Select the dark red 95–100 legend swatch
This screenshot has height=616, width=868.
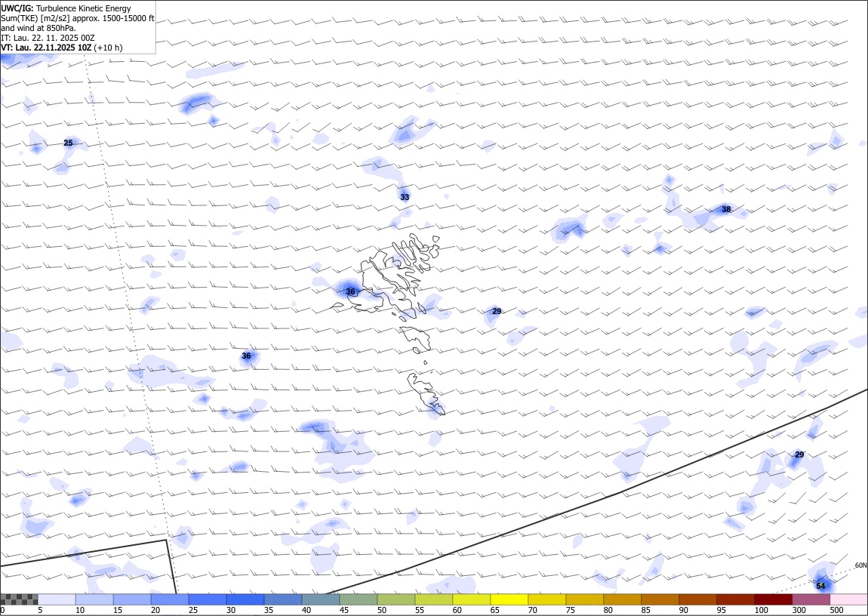(x=734, y=599)
